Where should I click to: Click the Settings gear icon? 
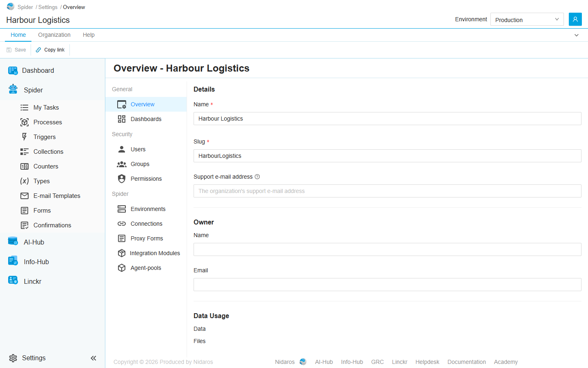point(13,358)
